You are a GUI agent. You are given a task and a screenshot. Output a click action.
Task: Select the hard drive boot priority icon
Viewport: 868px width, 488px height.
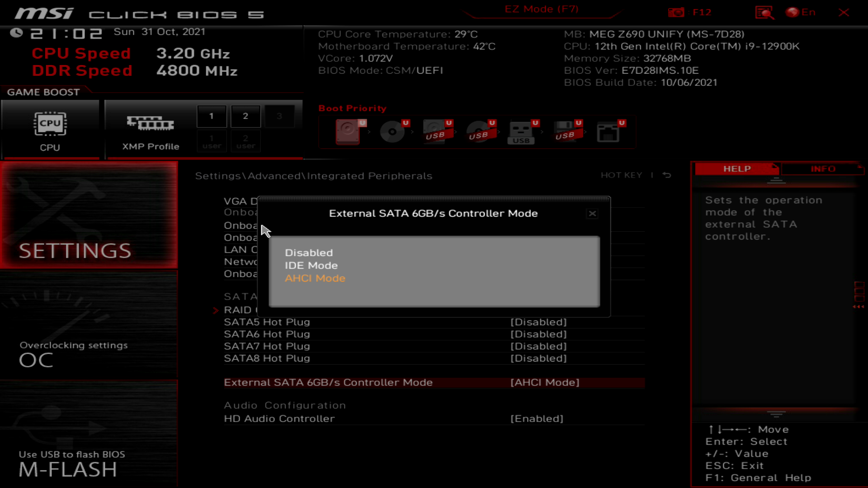click(x=347, y=132)
